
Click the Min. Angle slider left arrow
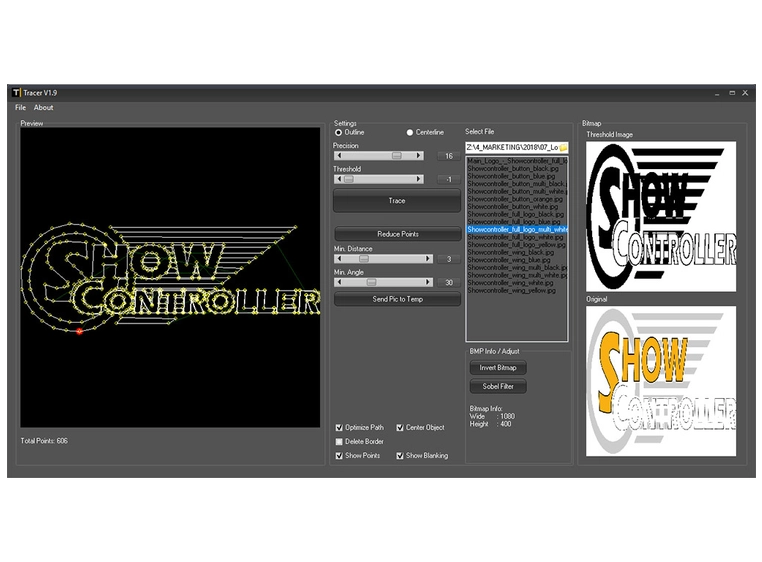tap(339, 282)
